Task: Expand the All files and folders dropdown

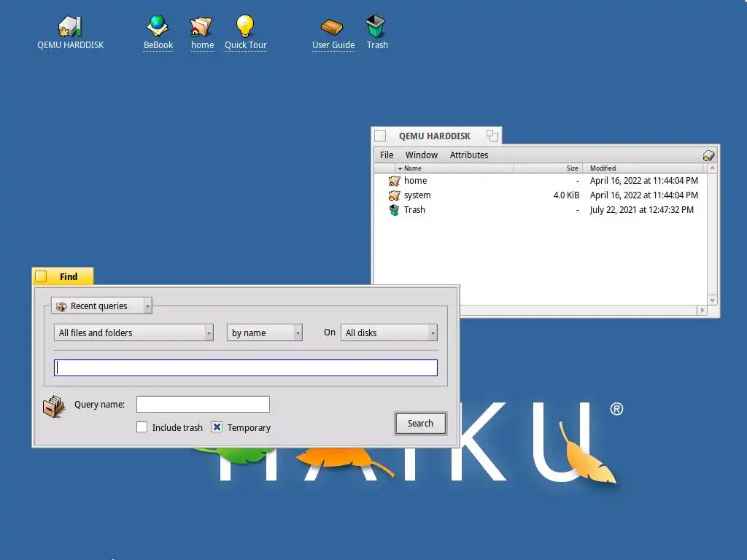Action: tap(133, 332)
